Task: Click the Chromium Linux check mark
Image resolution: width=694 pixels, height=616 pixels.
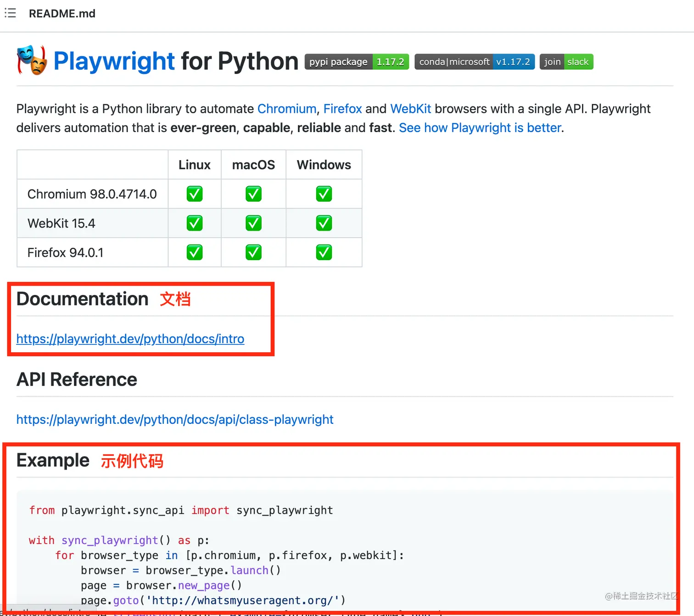Action: (x=195, y=194)
